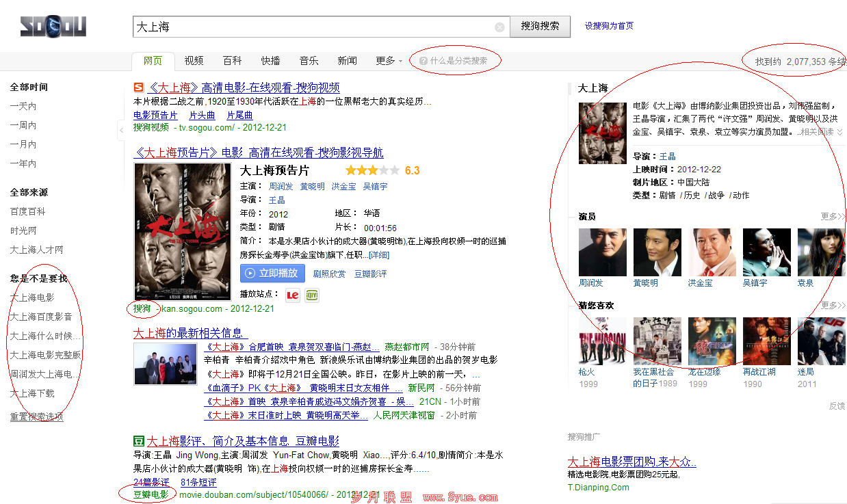Click the large 大上海 poster in the trailer result

coord(183,232)
